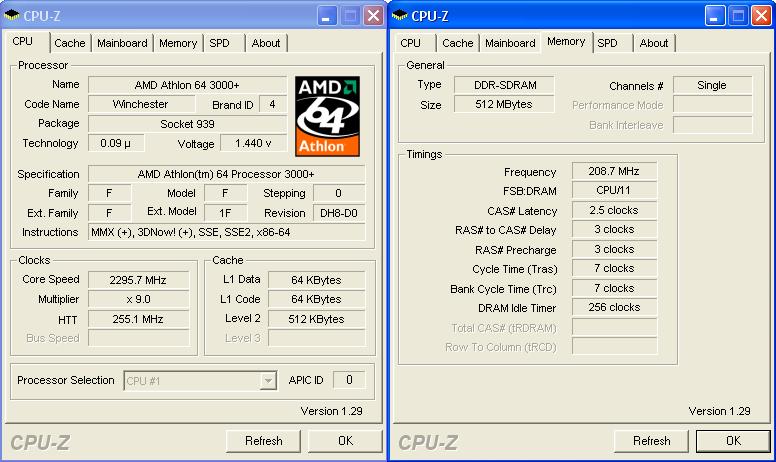Click the Cycle Time (Tras) value '7 clocks'
This screenshot has width=776, height=462.
pos(614,269)
